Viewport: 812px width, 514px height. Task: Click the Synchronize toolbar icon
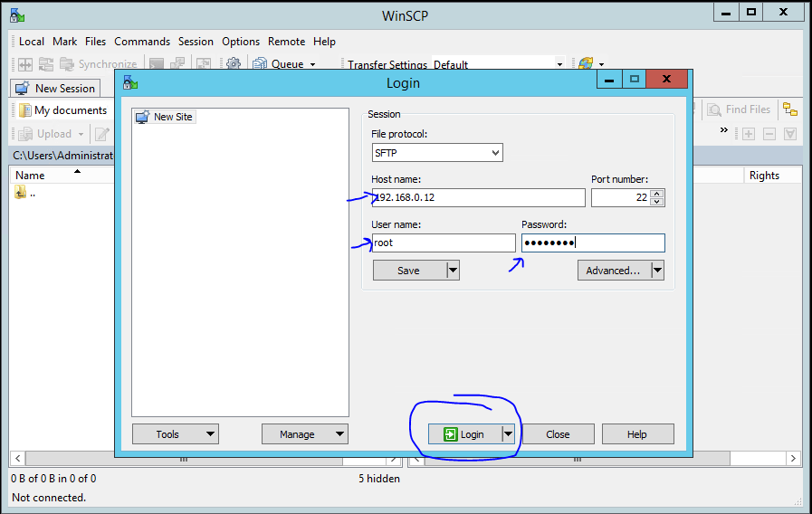tap(68, 64)
